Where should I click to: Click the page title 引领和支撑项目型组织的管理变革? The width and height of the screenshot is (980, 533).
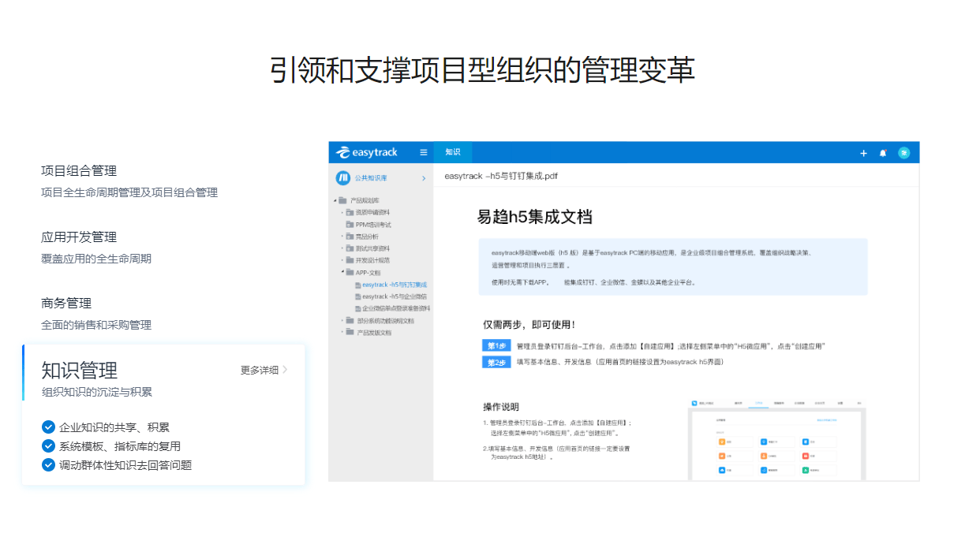482,70
